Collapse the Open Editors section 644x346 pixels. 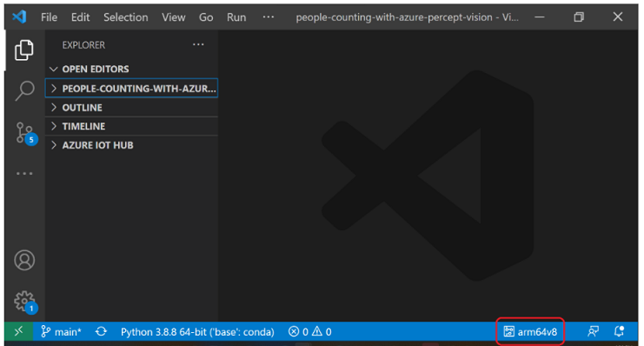[x=131, y=69]
